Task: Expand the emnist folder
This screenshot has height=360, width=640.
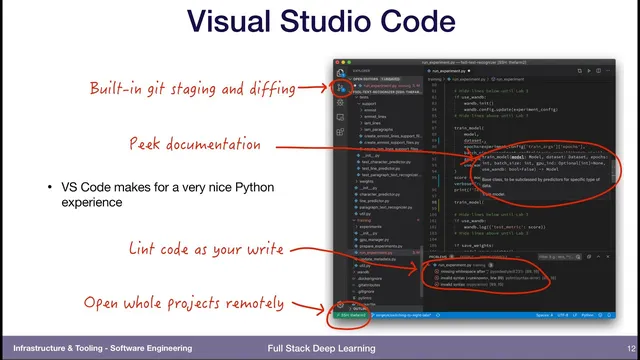Action: (x=370, y=110)
